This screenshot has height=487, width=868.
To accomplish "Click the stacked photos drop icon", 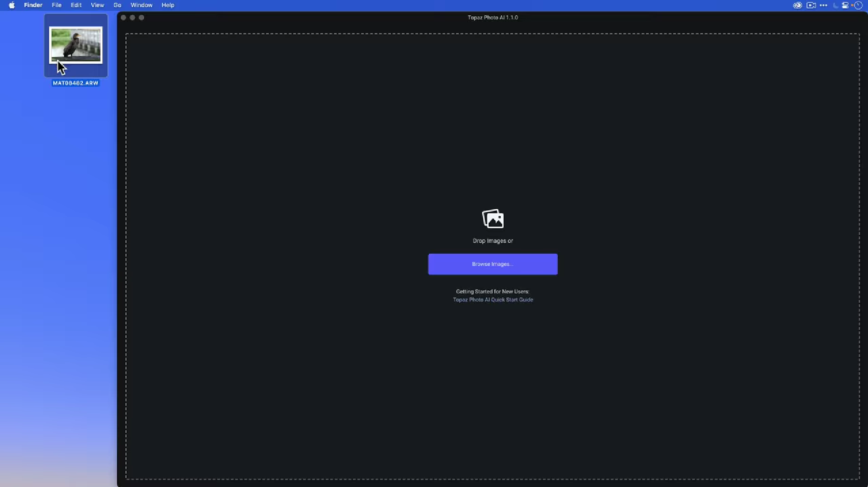I will [493, 219].
